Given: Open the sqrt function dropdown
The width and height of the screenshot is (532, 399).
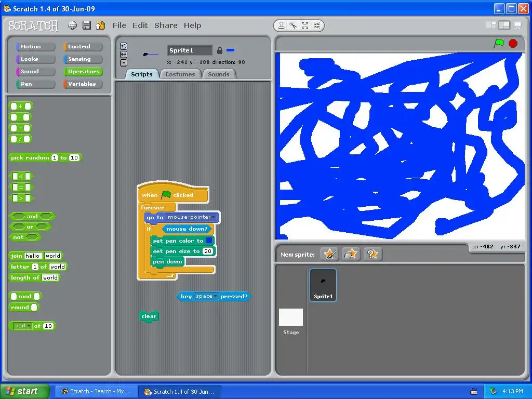Looking at the screenshot, I should click(22, 326).
